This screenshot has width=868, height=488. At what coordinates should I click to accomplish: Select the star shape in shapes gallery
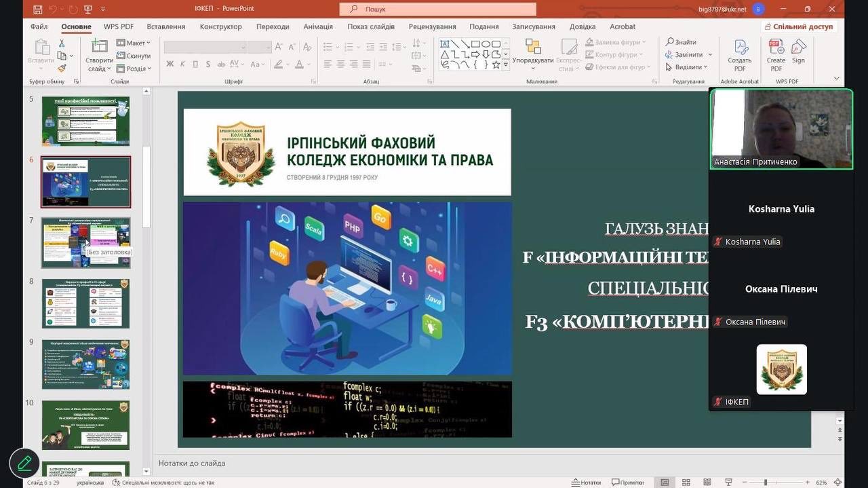(x=496, y=65)
